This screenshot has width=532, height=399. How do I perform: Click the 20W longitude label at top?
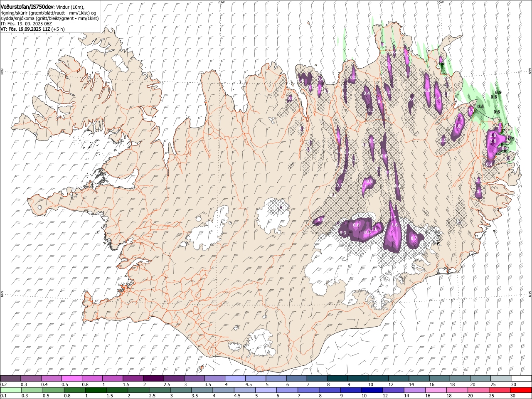pos(221,2)
